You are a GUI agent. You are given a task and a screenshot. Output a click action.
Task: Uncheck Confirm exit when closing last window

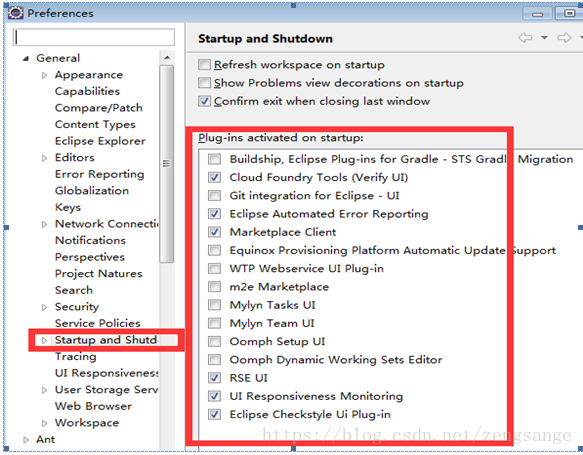click(204, 101)
